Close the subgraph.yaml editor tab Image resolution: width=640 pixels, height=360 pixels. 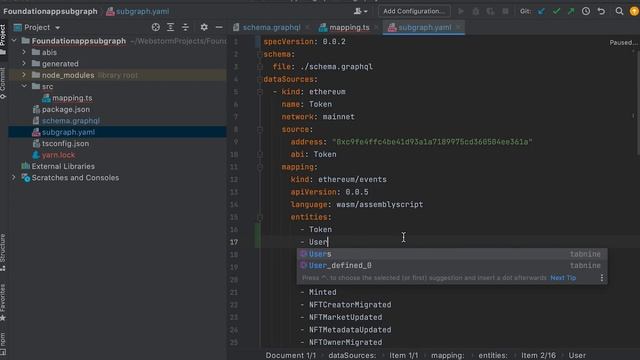click(x=459, y=27)
